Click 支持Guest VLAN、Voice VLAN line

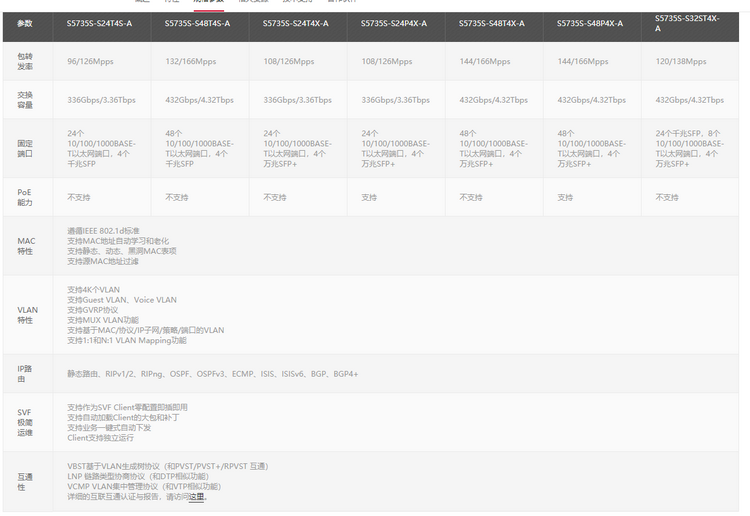(121, 300)
